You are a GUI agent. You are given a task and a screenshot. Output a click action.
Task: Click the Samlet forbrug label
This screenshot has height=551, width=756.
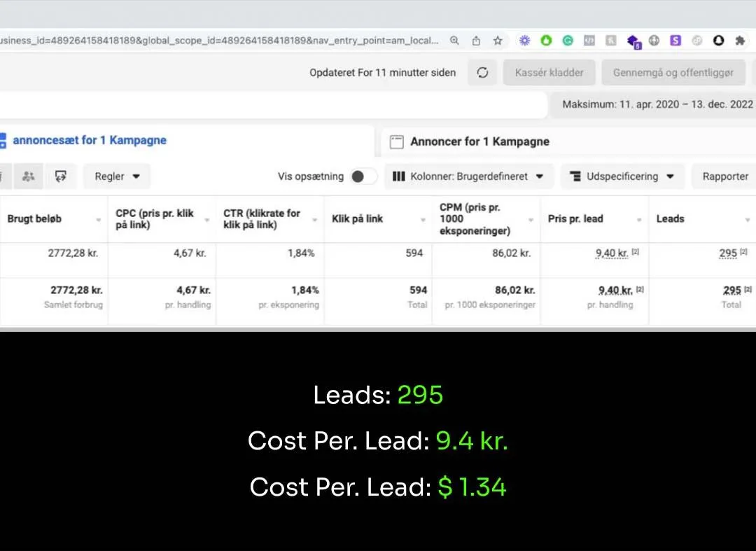[x=73, y=305]
